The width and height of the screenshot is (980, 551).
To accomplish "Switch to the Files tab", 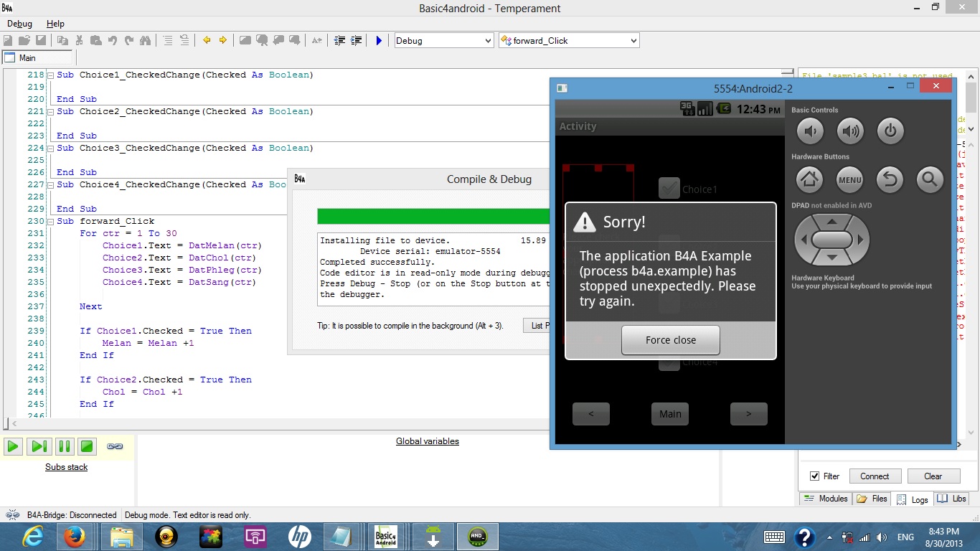I will (x=872, y=499).
